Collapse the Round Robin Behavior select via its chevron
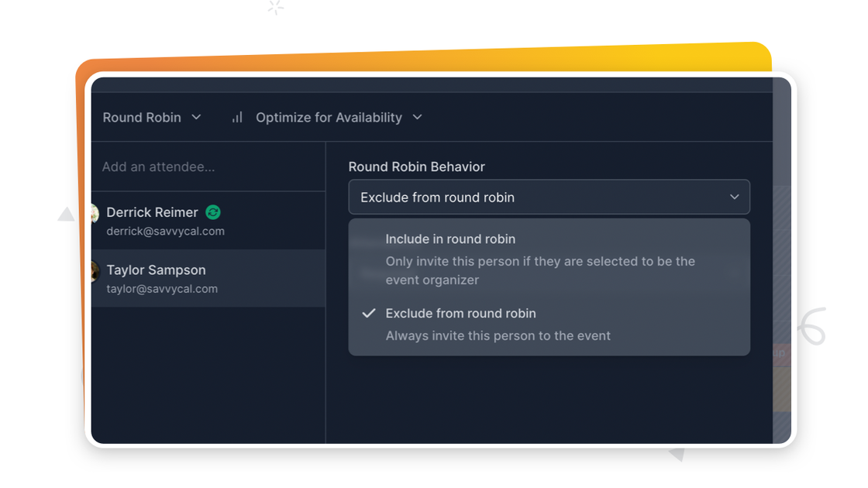This screenshot has height=488, width=868. click(734, 198)
